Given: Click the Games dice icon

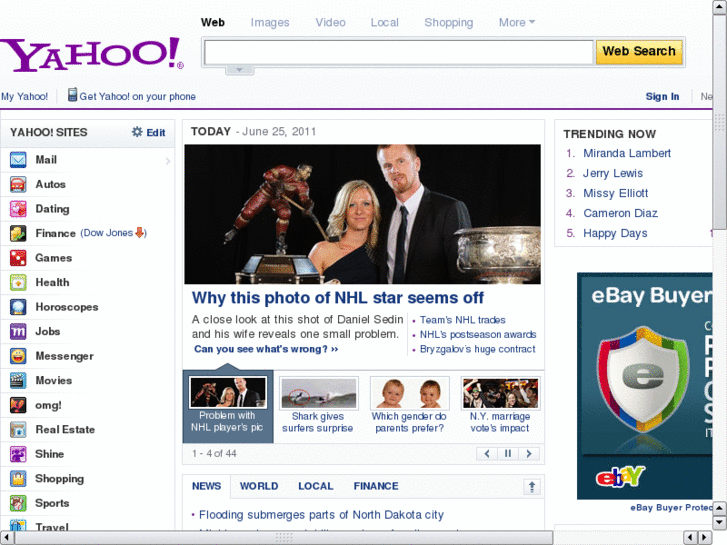Looking at the screenshot, I should (18, 258).
